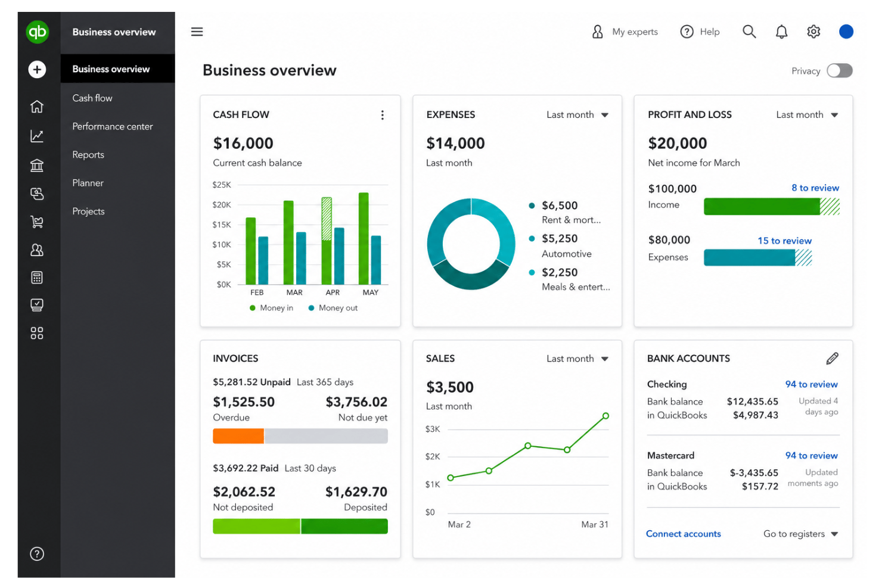Click the $1,629.70 Deposited amount
Screen dimensions: 882x588
356,492
